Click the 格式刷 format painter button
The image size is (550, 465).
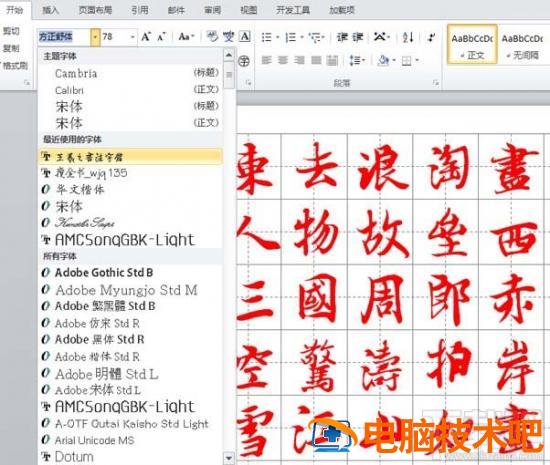pyautogui.click(x=15, y=65)
